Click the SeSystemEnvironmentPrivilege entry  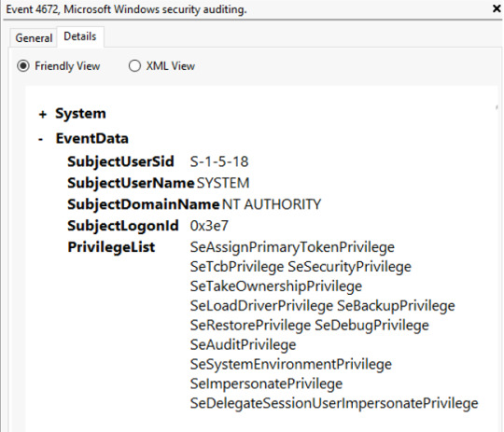coord(291,364)
